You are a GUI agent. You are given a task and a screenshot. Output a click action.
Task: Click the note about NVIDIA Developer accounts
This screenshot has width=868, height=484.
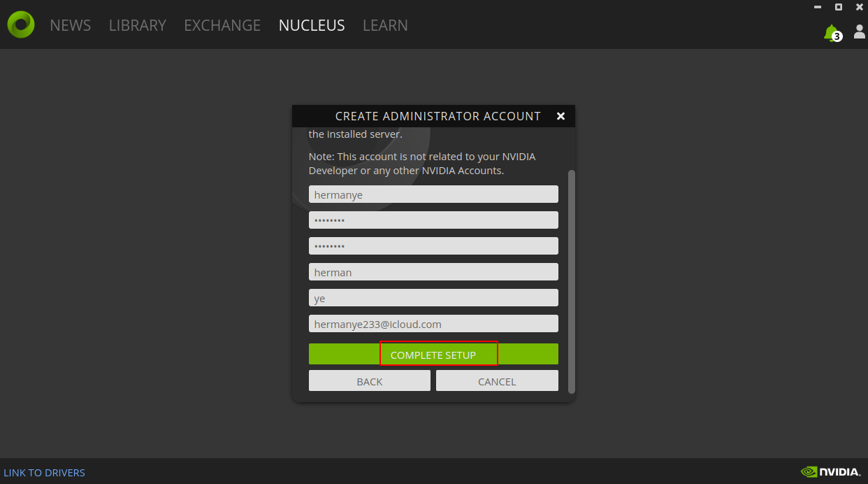(422, 164)
